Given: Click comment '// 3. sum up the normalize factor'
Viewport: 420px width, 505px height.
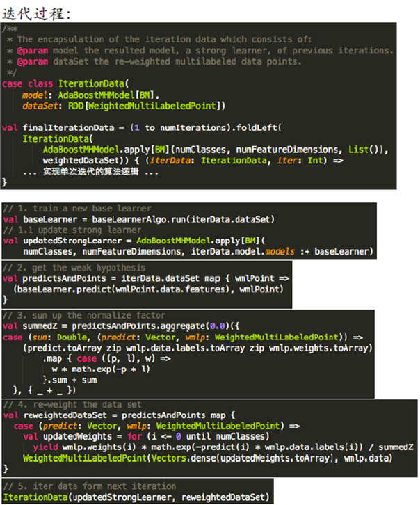Looking at the screenshot, I should 84,315.
